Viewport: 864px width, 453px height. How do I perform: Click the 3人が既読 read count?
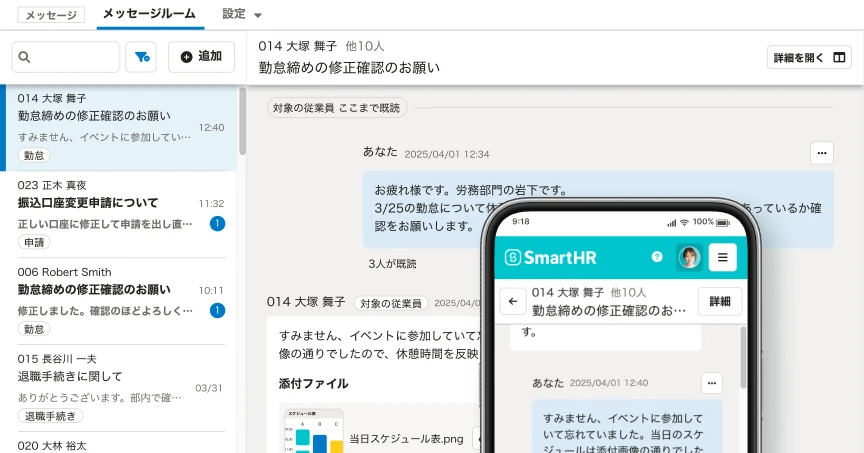pyautogui.click(x=392, y=264)
